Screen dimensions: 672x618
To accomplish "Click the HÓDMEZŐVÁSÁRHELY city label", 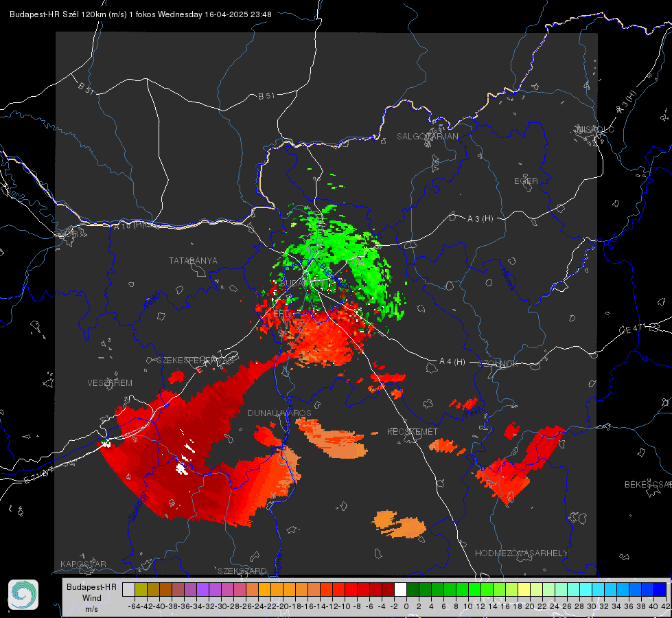I will coord(521,553).
